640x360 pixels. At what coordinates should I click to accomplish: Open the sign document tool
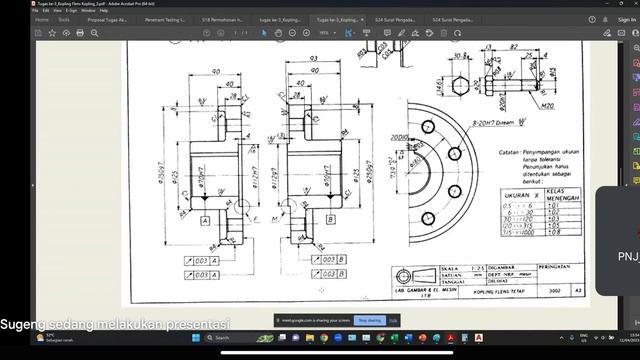(x=415, y=33)
